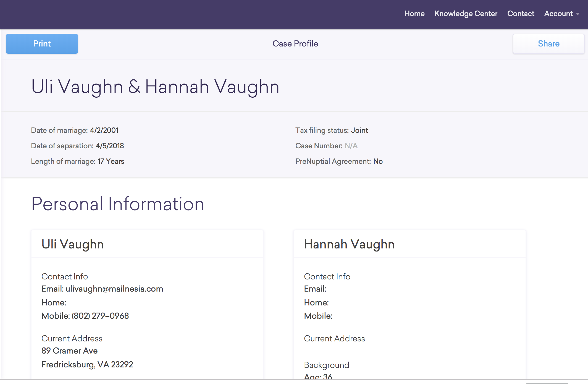
Task: Click Hannah's empty Mobile line
Action: tap(318, 316)
